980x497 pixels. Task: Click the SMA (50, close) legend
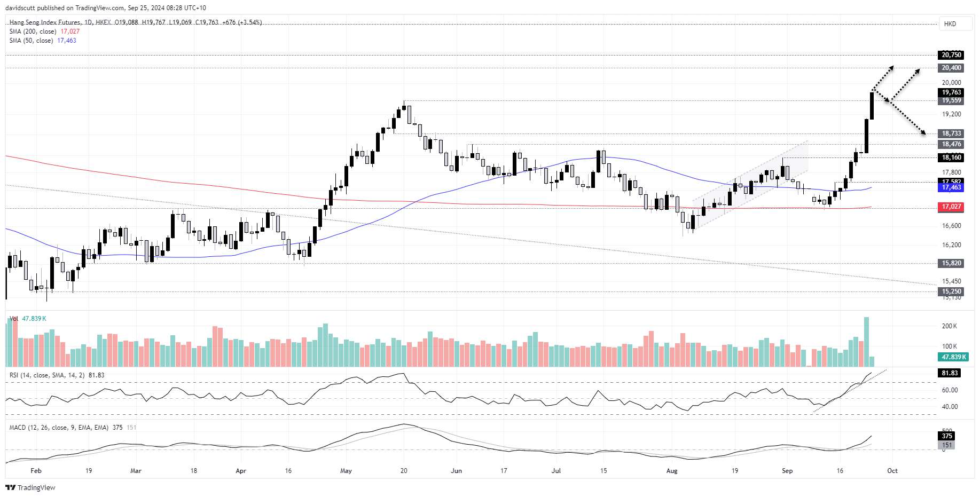[x=31, y=41]
